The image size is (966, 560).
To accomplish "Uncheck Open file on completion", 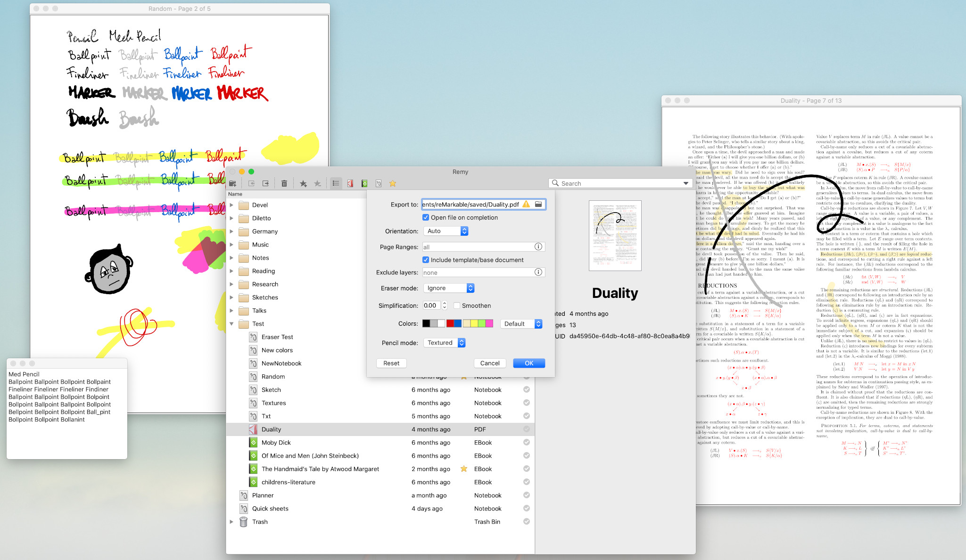I will click(x=426, y=217).
